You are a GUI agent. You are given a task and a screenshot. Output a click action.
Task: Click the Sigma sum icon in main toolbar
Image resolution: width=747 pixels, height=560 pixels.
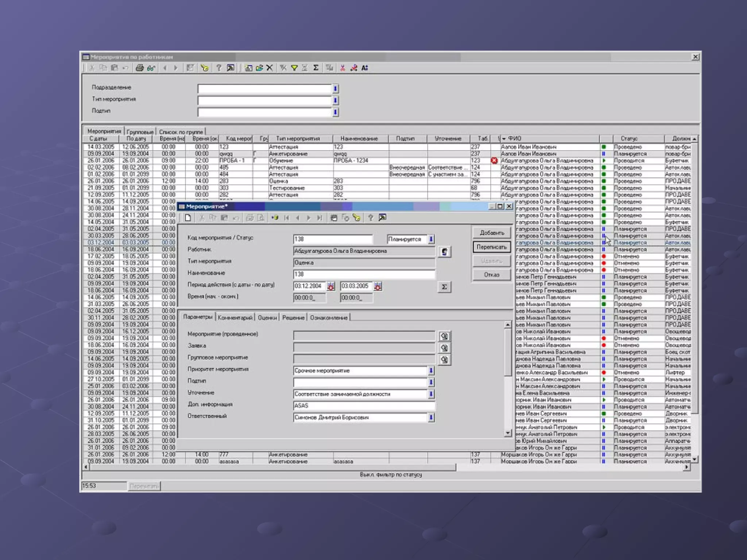(316, 68)
